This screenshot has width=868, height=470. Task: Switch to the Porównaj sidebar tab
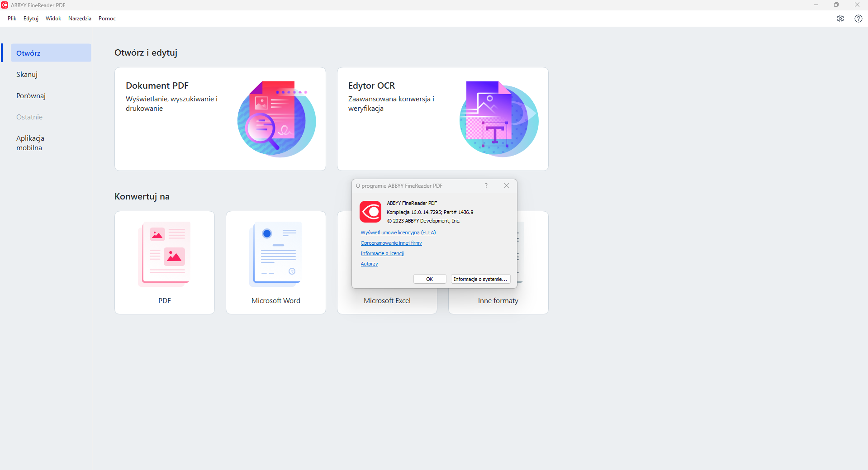51,95
